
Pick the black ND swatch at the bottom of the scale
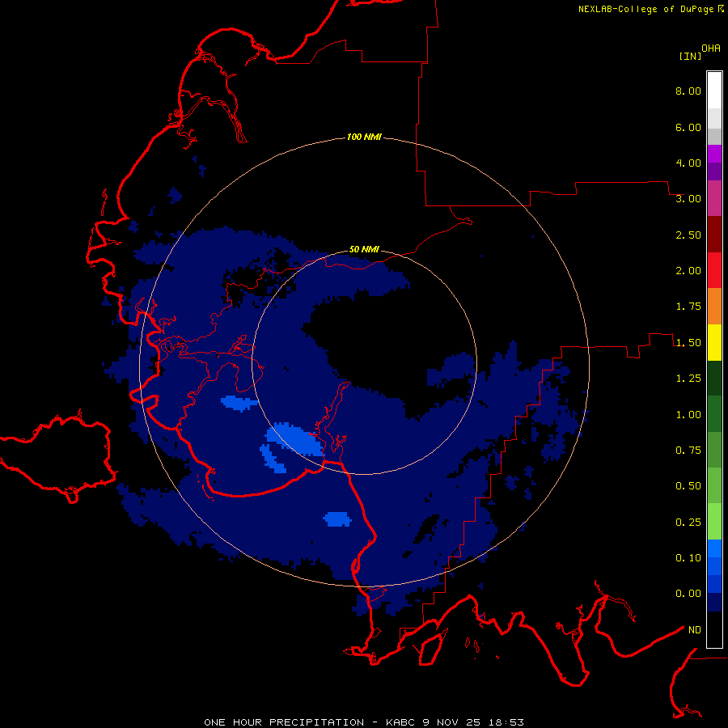click(714, 629)
